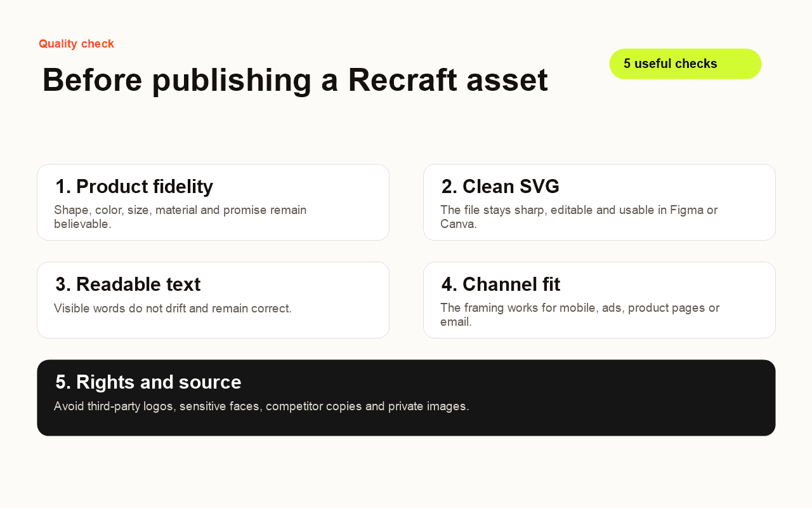812x508 pixels.
Task: Select "Visible words do not drift and remain correct."
Action: click(x=173, y=309)
